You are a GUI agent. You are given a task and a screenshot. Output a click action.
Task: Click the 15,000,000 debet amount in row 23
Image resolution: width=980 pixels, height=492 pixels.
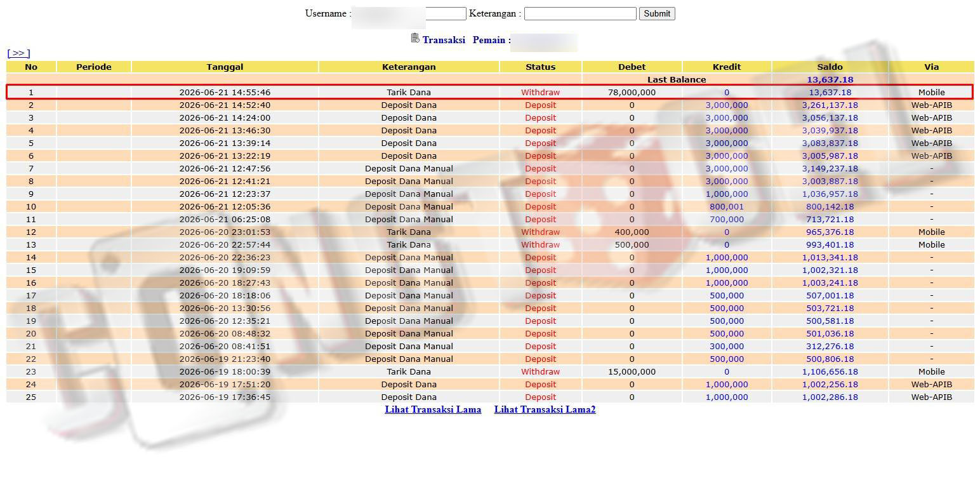[x=632, y=371]
